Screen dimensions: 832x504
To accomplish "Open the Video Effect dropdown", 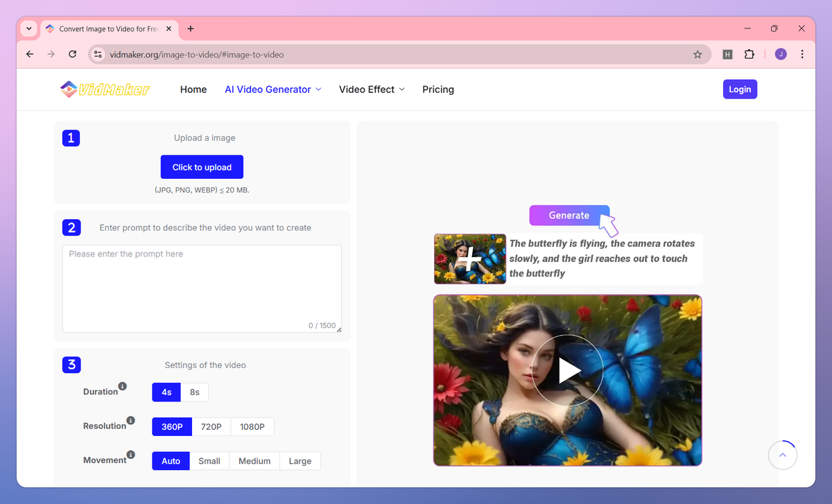I will click(372, 89).
